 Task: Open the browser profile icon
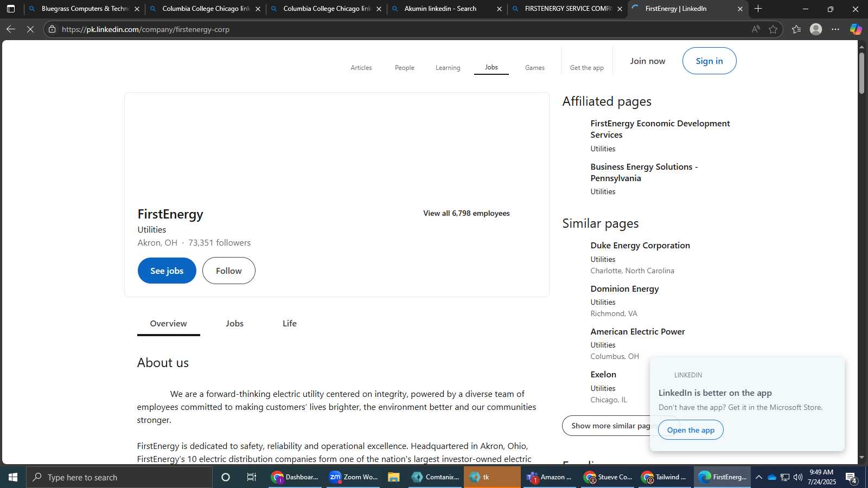point(816,29)
